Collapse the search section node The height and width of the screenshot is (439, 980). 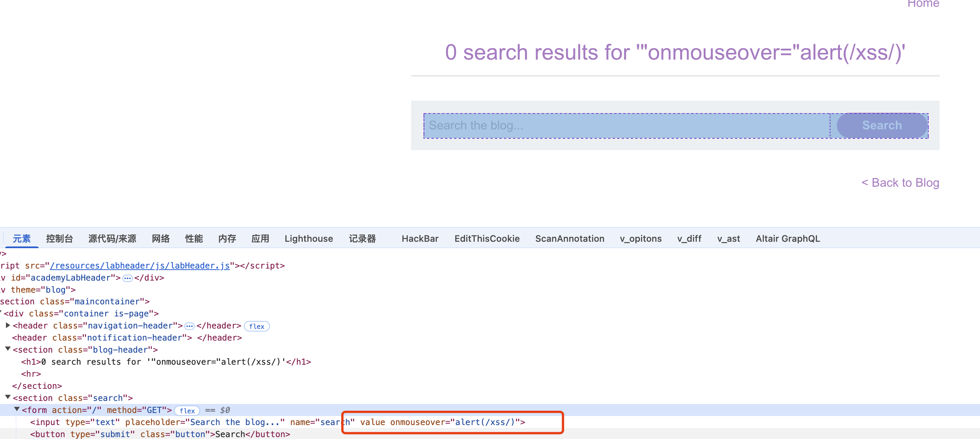8,397
